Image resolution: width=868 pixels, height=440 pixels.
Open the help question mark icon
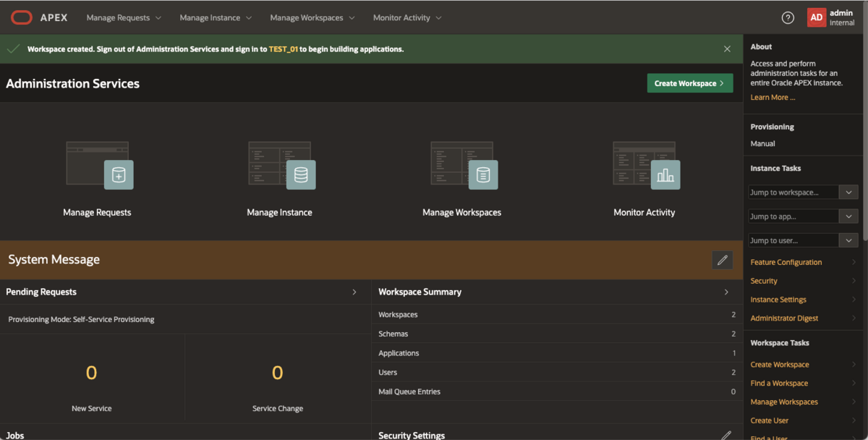[x=788, y=17]
